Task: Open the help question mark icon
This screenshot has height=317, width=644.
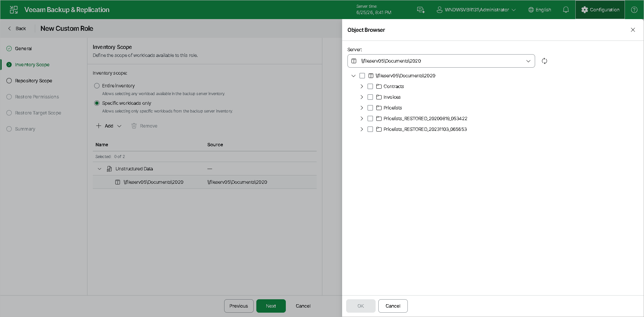Action: [x=634, y=10]
